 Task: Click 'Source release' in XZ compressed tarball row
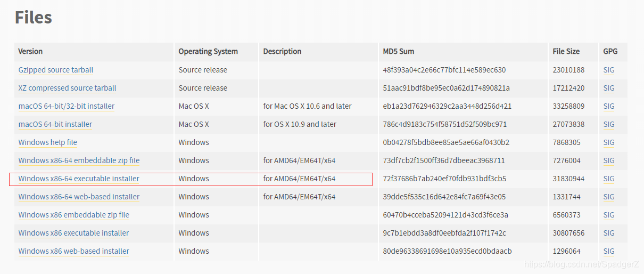pos(203,88)
